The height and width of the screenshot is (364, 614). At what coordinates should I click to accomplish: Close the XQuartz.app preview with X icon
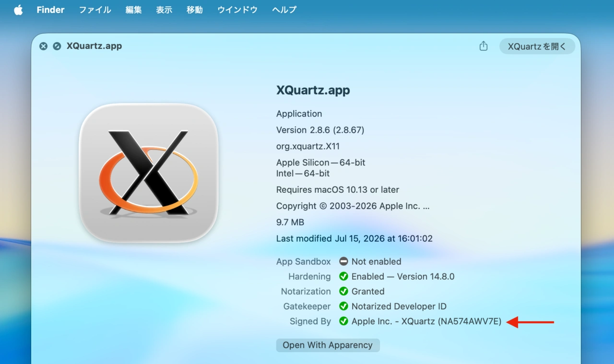click(43, 46)
